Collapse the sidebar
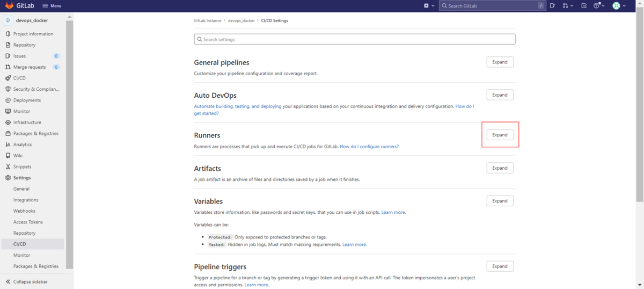 tap(30, 281)
